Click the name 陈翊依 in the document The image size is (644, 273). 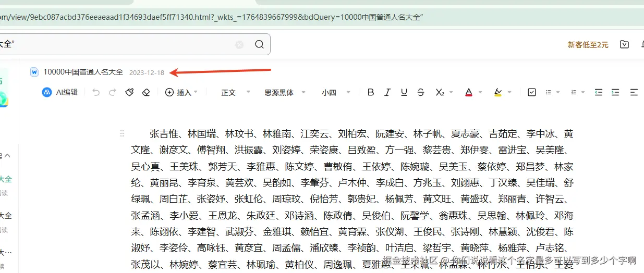pos(164,233)
